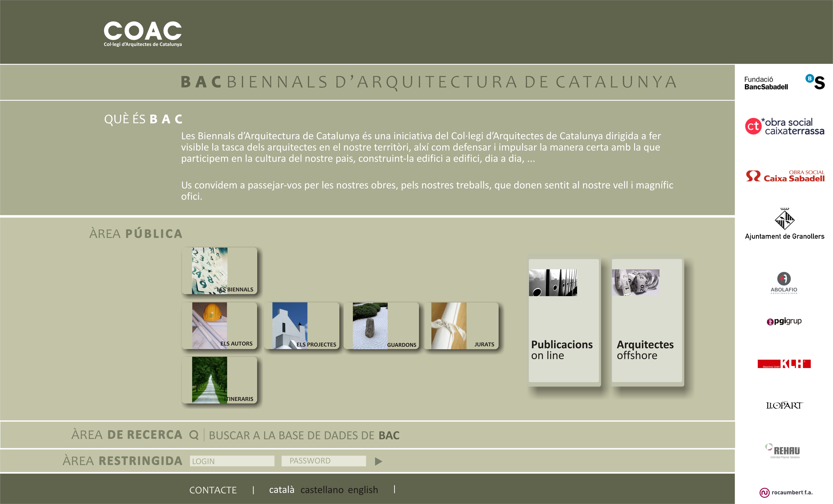Screen dimensions: 833x504
Task: Click in the LOGIN field
Action: [x=232, y=461]
